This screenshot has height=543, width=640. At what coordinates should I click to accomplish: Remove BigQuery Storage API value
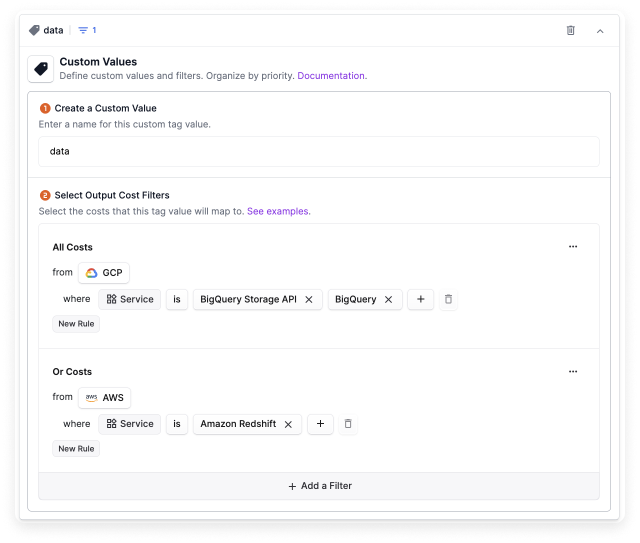point(309,300)
